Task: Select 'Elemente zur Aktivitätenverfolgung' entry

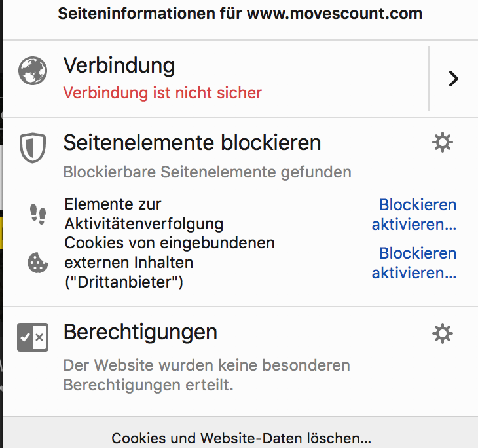Action: tap(144, 214)
